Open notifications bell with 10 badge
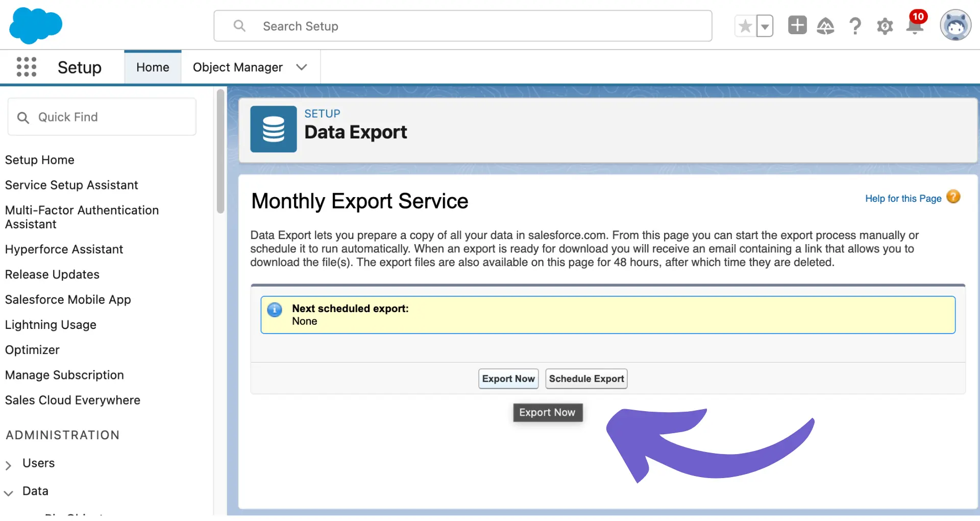 915,24
